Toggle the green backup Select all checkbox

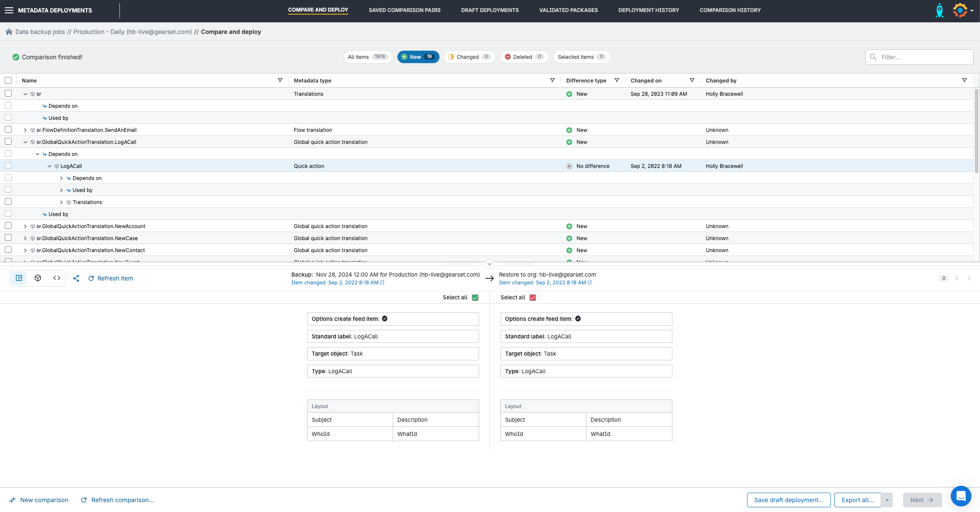tap(475, 298)
